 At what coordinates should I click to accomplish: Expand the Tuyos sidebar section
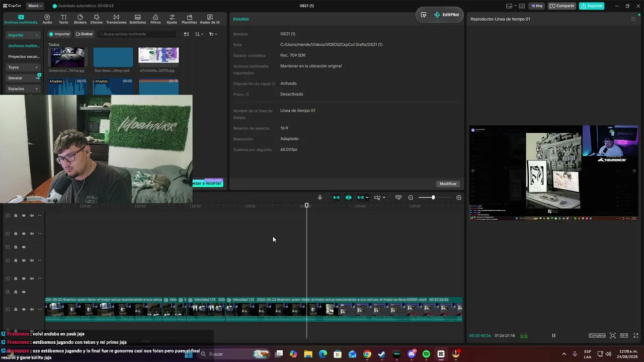click(x=23, y=67)
